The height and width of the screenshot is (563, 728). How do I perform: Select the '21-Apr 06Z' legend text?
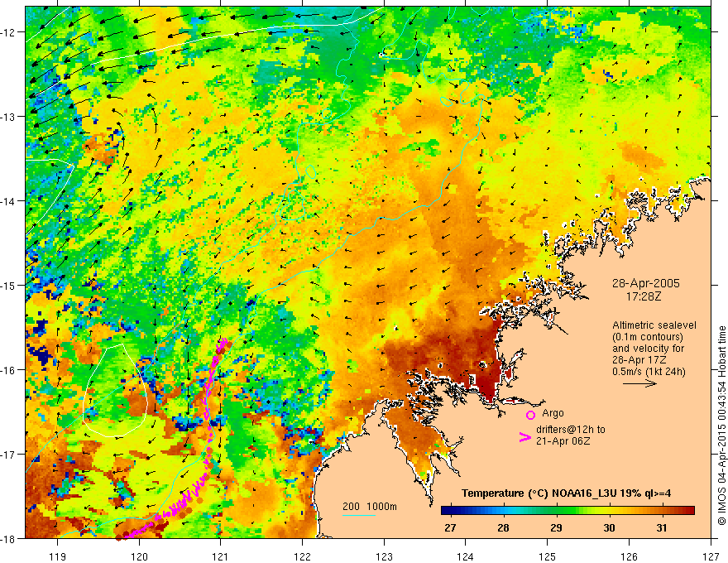pos(563,440)
